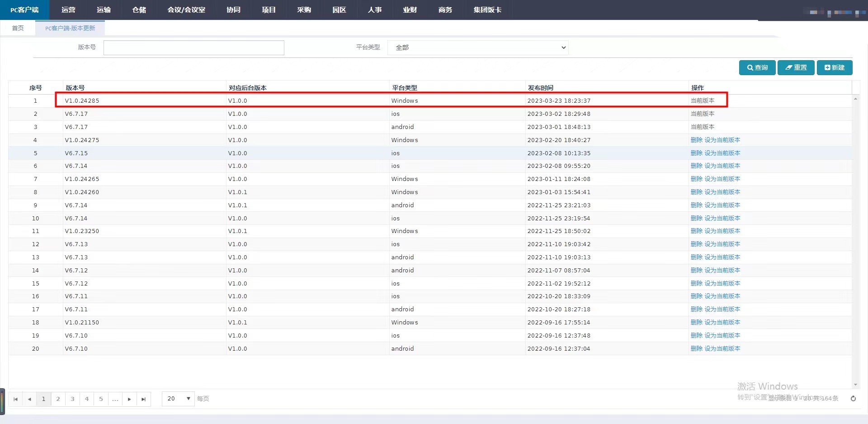The image size is (868, 424).
Task: Open the 项目 menu
Action: tap(269, 10)
